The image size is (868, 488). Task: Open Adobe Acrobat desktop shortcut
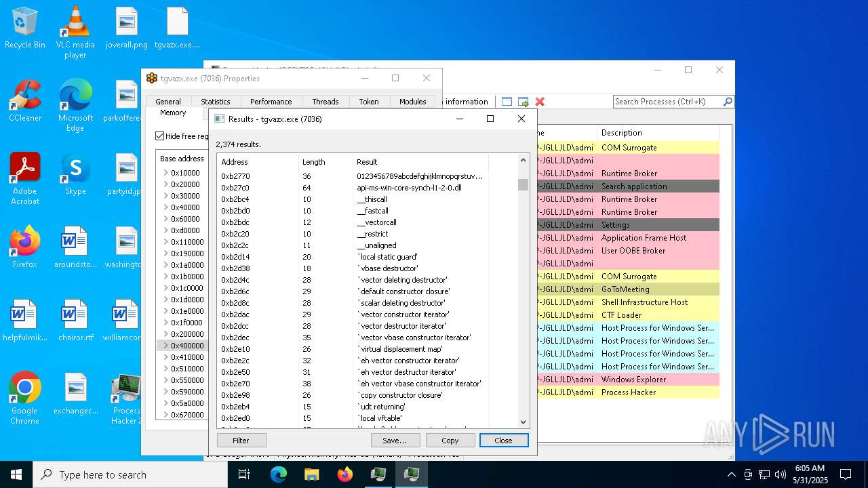pos(25,179)
